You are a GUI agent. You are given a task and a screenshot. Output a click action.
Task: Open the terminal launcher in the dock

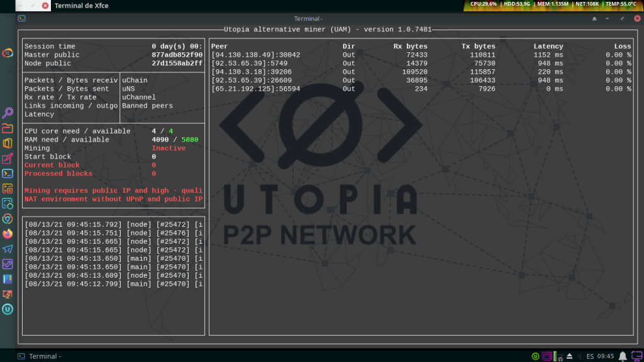8,173
